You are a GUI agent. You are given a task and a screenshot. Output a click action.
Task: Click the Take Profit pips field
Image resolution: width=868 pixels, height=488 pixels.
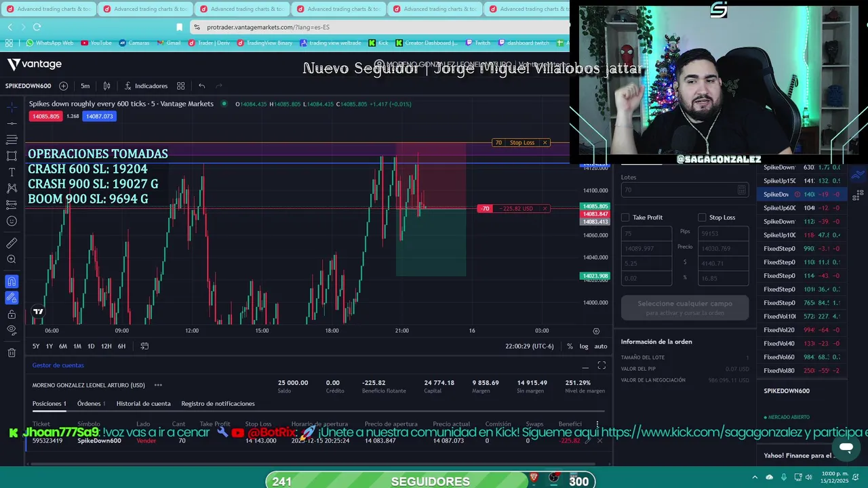[x=646, y=233]
